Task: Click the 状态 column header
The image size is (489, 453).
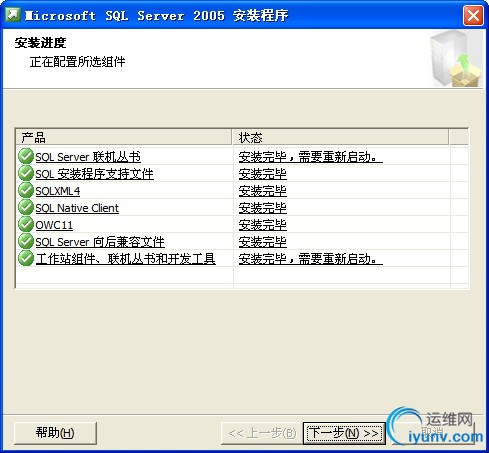Action: (x=340, y=137)
